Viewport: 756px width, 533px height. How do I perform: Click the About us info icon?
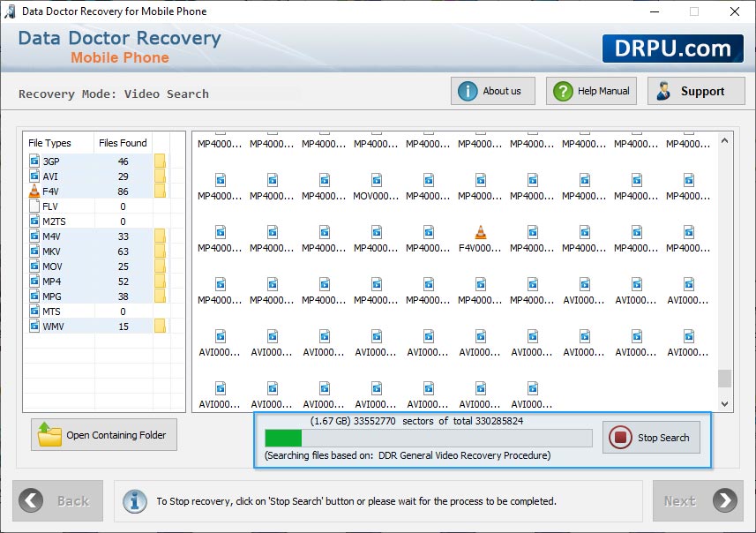(468, 91)
